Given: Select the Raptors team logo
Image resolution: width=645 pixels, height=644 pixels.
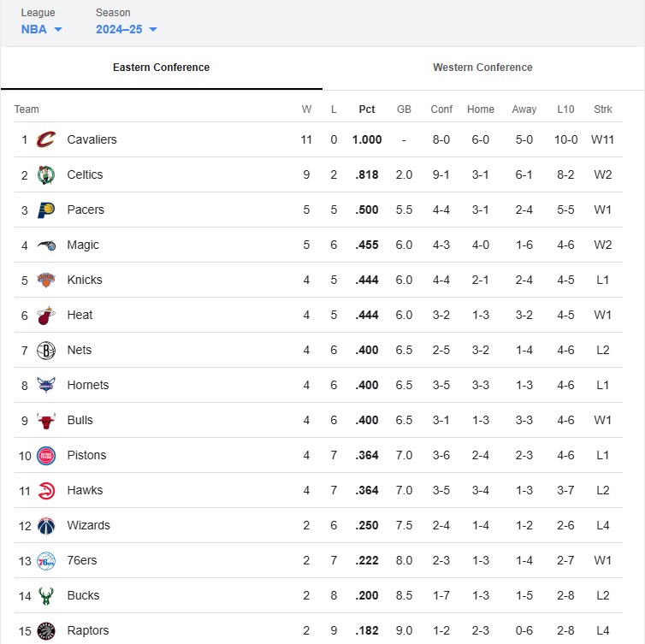Looking at the screenshot, I should pyautogui.click(x=46, y=631).
